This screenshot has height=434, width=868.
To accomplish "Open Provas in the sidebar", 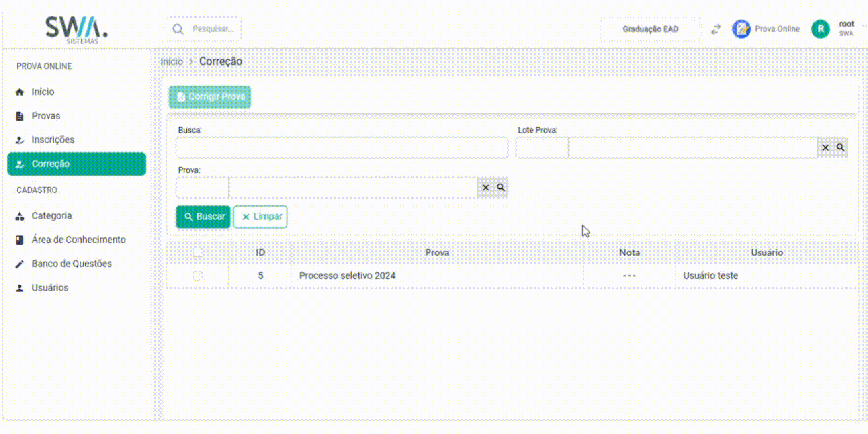I will (46, 116).
